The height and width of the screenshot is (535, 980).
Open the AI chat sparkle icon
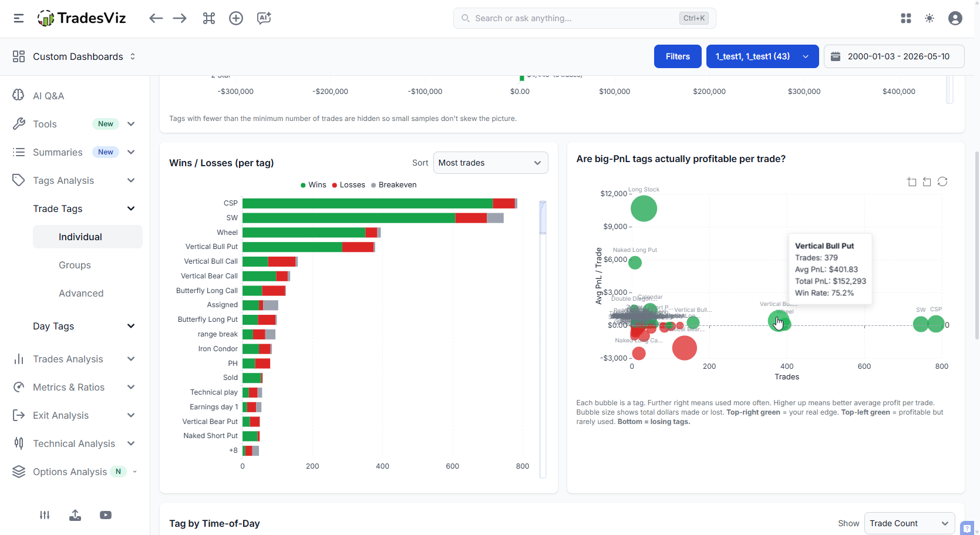coord(264,18)
